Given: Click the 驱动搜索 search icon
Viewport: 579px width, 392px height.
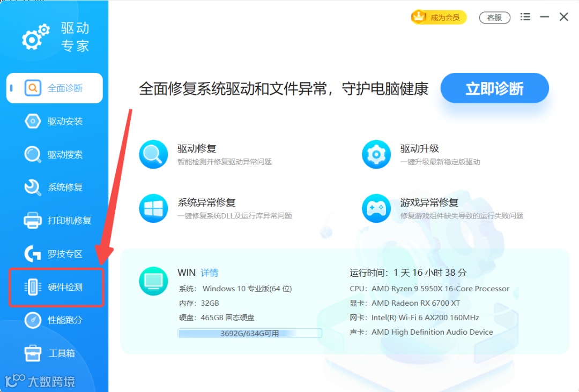Looking at the screenshot, I should tap(33, 154).
